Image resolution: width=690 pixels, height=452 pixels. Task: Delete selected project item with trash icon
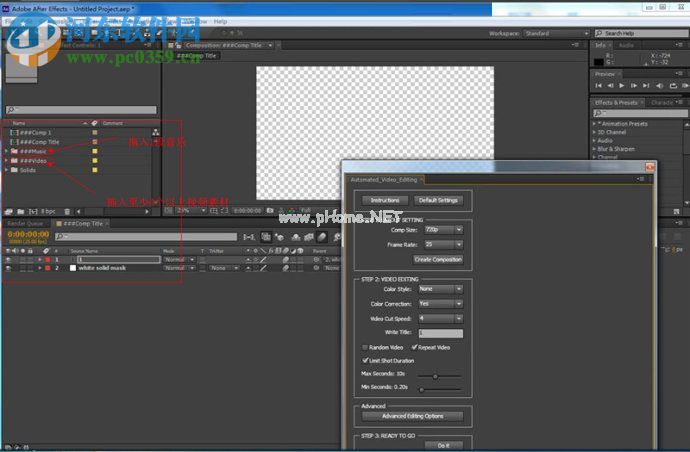[67, 212]
